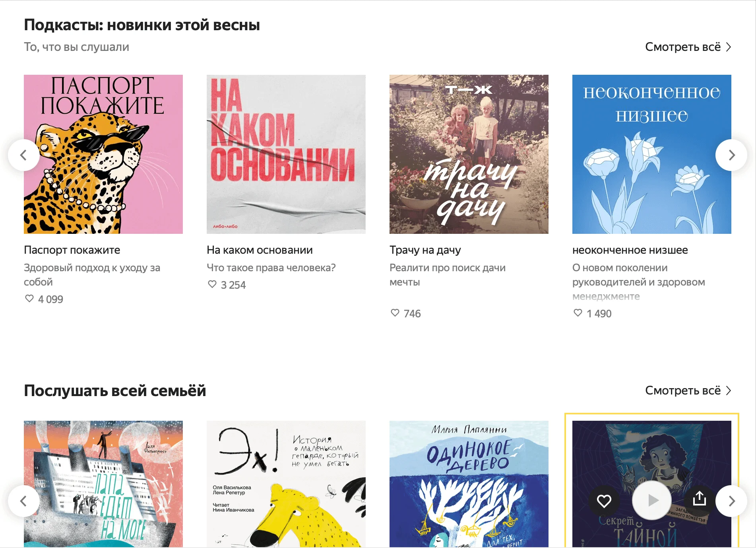Viewport: 756px width, 548px height.
Task: Open Трачу на дачу podcast cover
Action: (x=469, y=154)
